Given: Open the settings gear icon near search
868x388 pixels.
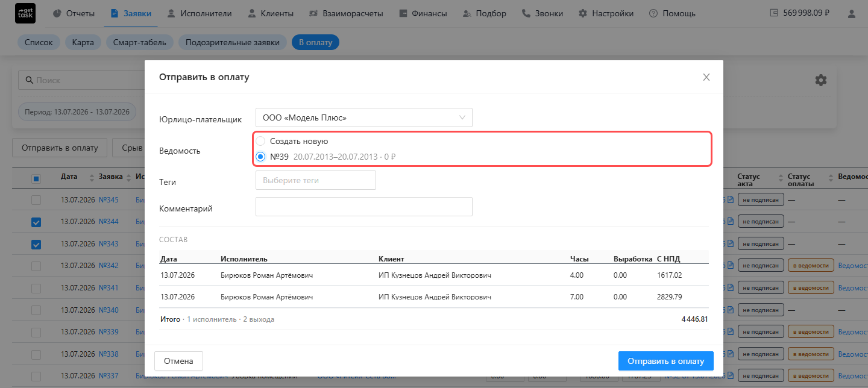Looking at the screenshot, I should pos(821,80).
